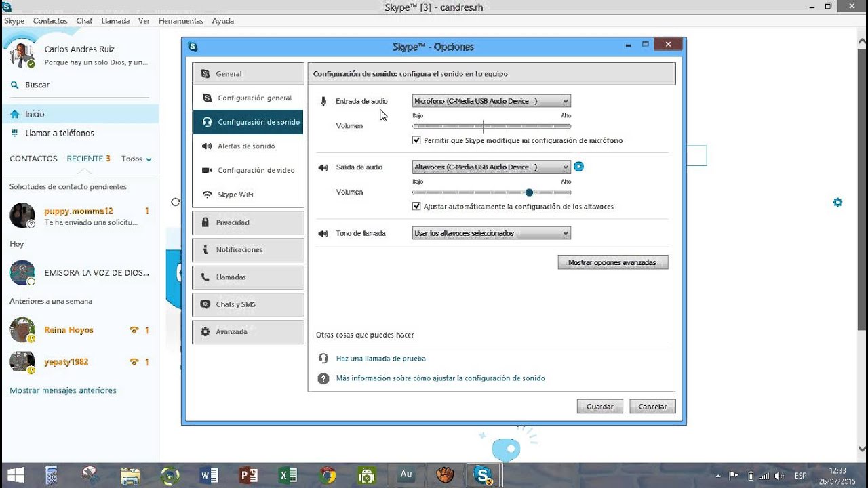Open yepaty1982 conversation

pyautogui.click(x=79, y=362)
